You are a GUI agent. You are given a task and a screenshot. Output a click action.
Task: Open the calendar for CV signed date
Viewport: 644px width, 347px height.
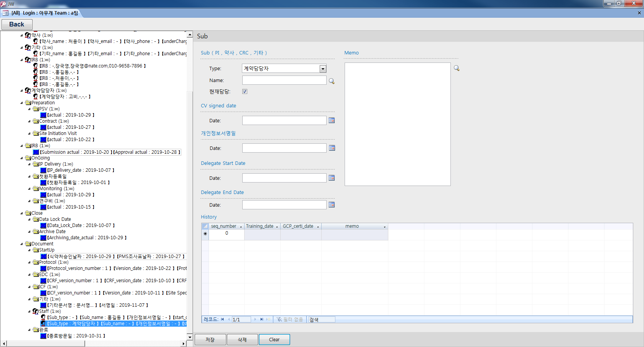[332, 120]
